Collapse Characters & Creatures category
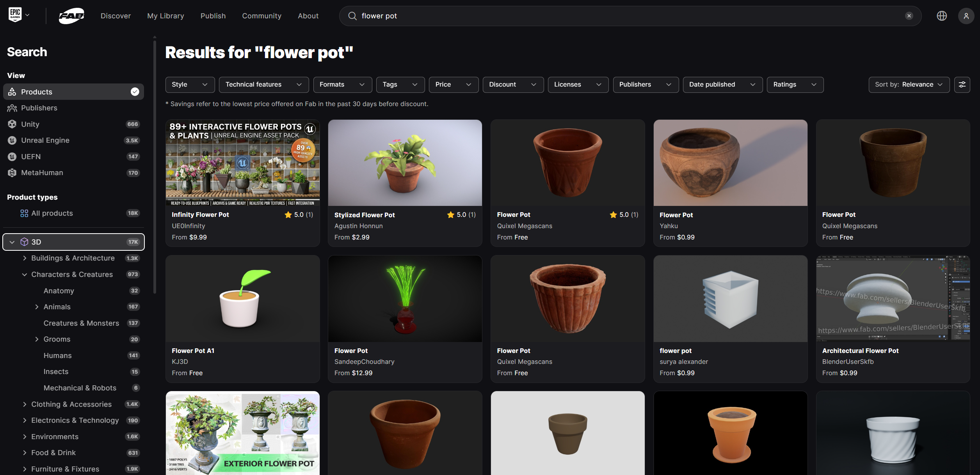This screenshot has width=980, height=475. click(x=25, y=275)
